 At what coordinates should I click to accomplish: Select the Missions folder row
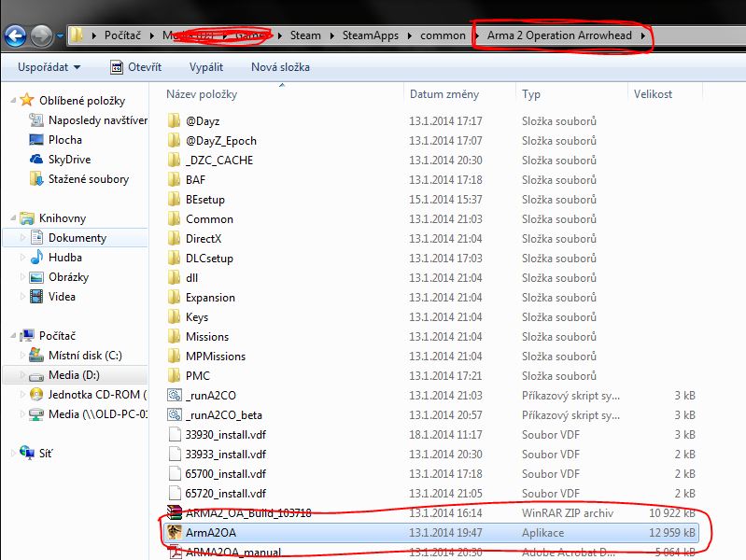tap(430, 336)
